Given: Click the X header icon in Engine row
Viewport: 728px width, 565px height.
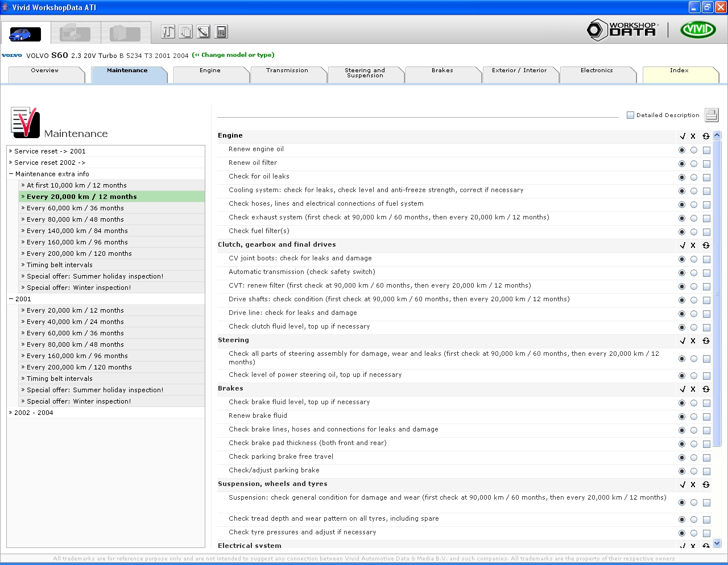Looking at the screenshot, I should 693,136.
